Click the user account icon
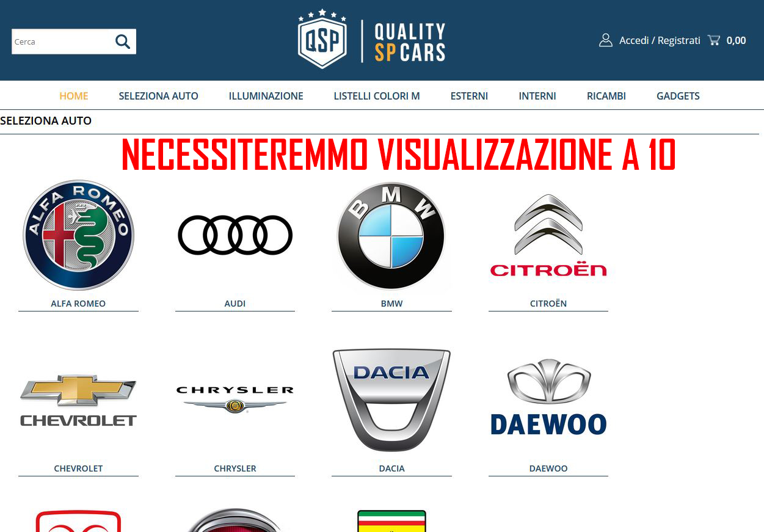The image size is (764, 532). click(x=606, y=40)
